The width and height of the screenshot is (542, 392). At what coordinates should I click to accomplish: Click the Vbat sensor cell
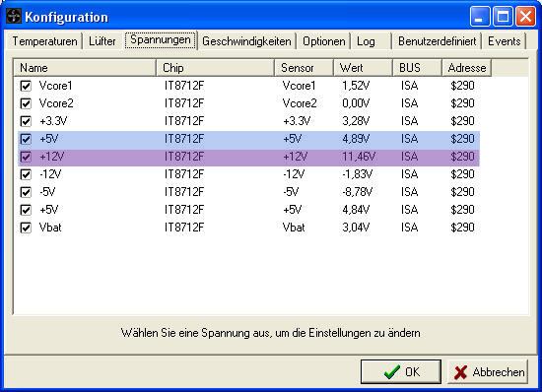pos(294,228)
